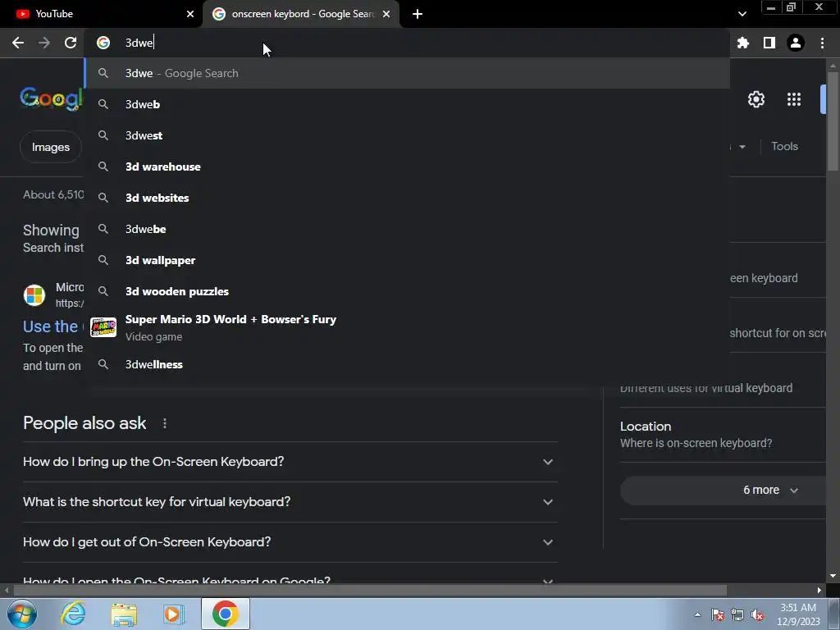Launch Internet Explorer from the taskbar

[x=73, y=614]
